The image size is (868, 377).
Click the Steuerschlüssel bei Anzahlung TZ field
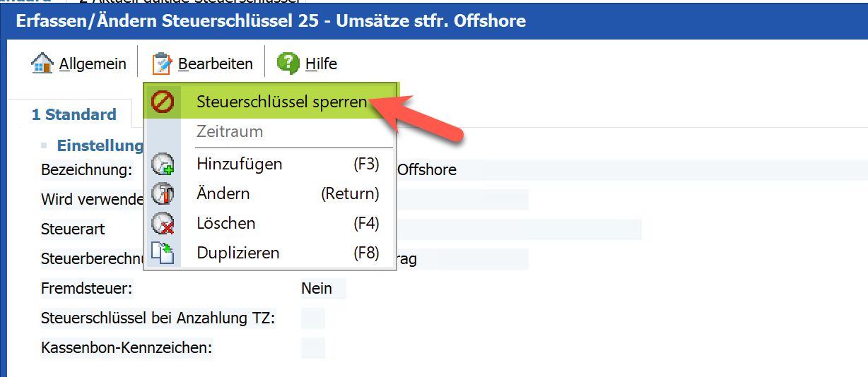point(313,318)
